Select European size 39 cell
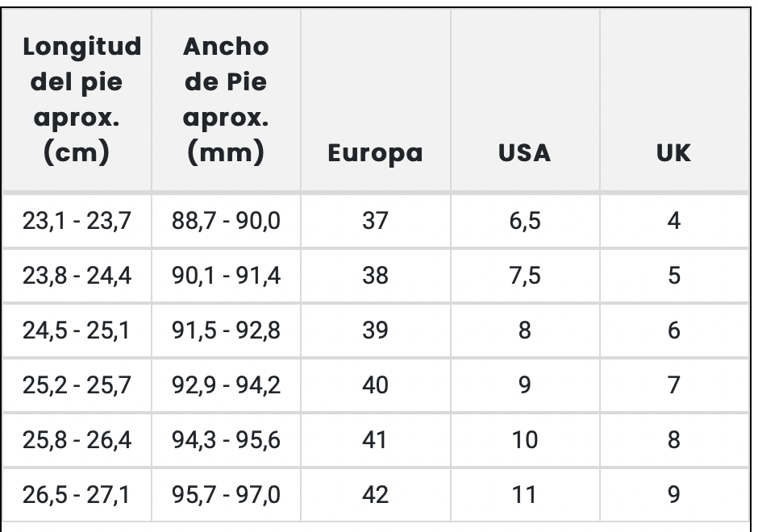Viewport: 758px width, 532px height. coord(375,330)
